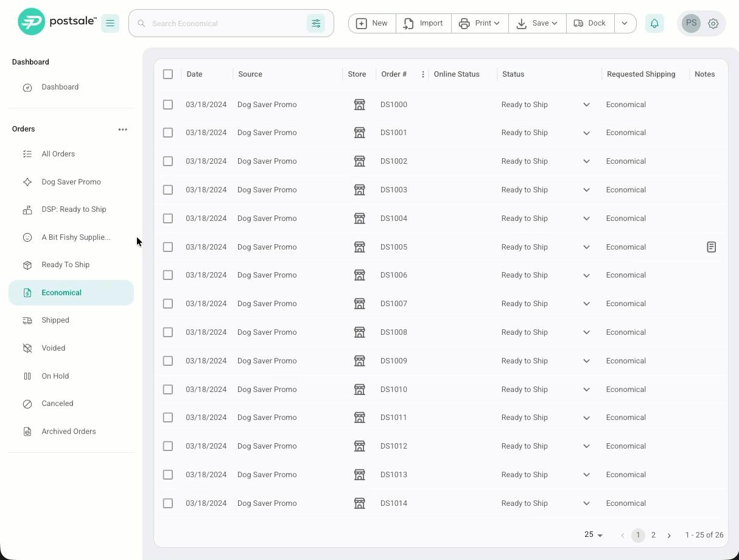Go to the previous page arrow
The height and width of the screenshot is (560, 739).
(622, 535)
